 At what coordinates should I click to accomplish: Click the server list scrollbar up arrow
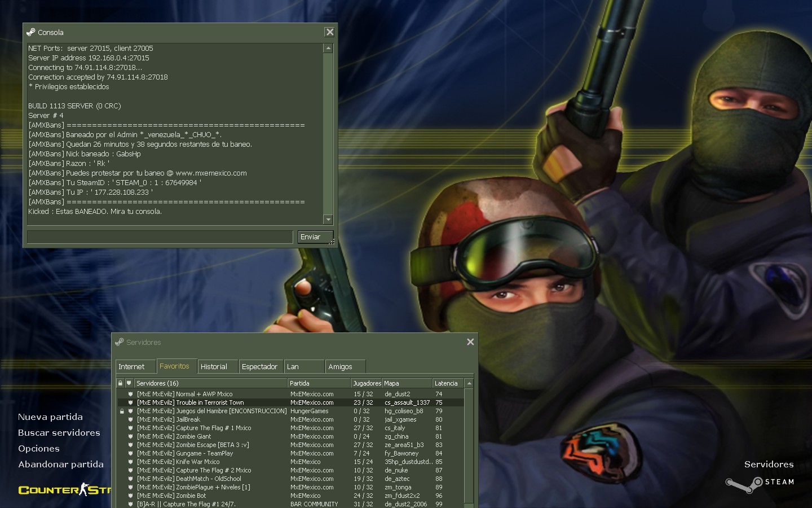[469, 383]
